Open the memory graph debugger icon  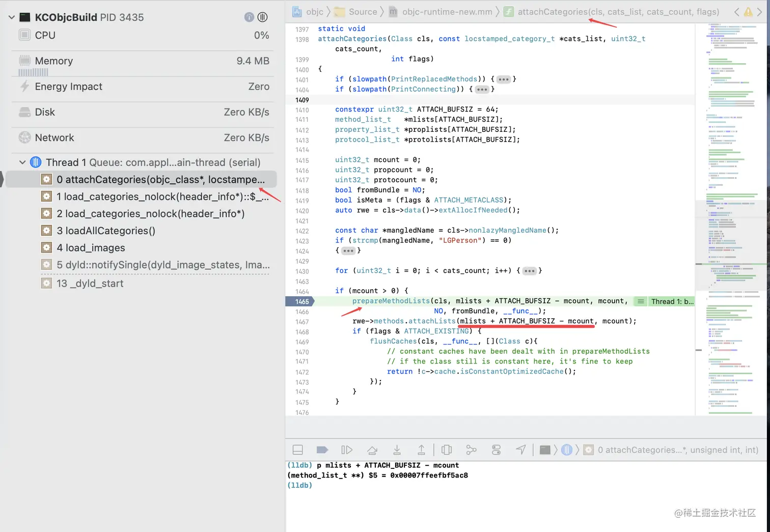[x=471, y=450]
